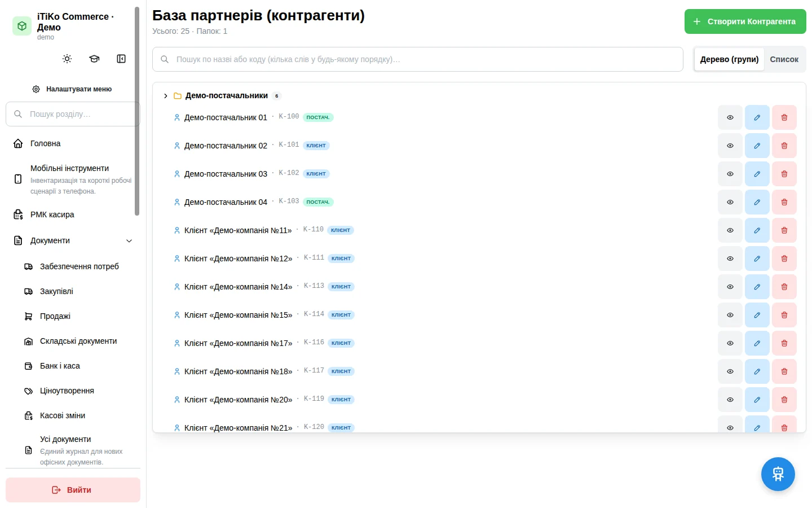Image resolution: width=812 pixels, height=508 pixels.
Task: Delete Клієнт «Демо-компанія №18» trash icon
Action: click(x=784, y=371)
